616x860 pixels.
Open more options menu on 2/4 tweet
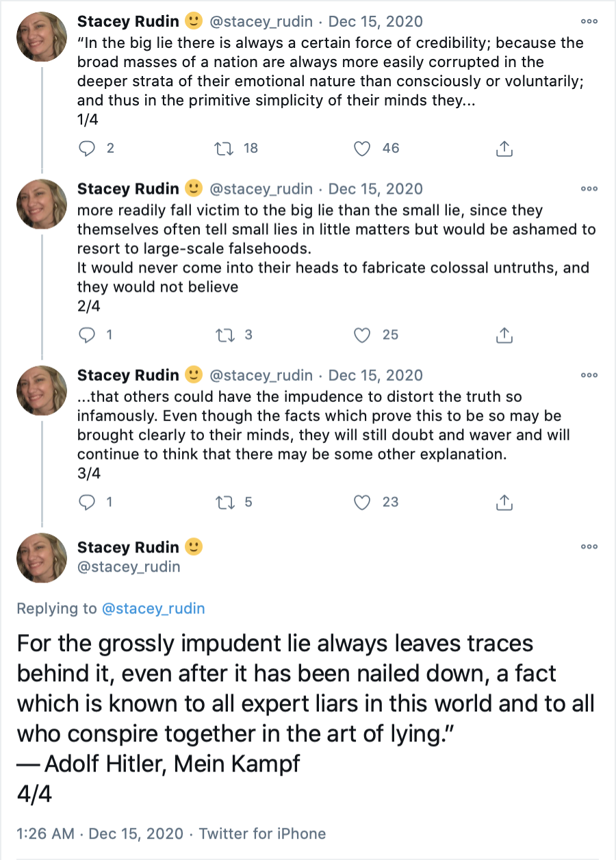coord(589,189)
